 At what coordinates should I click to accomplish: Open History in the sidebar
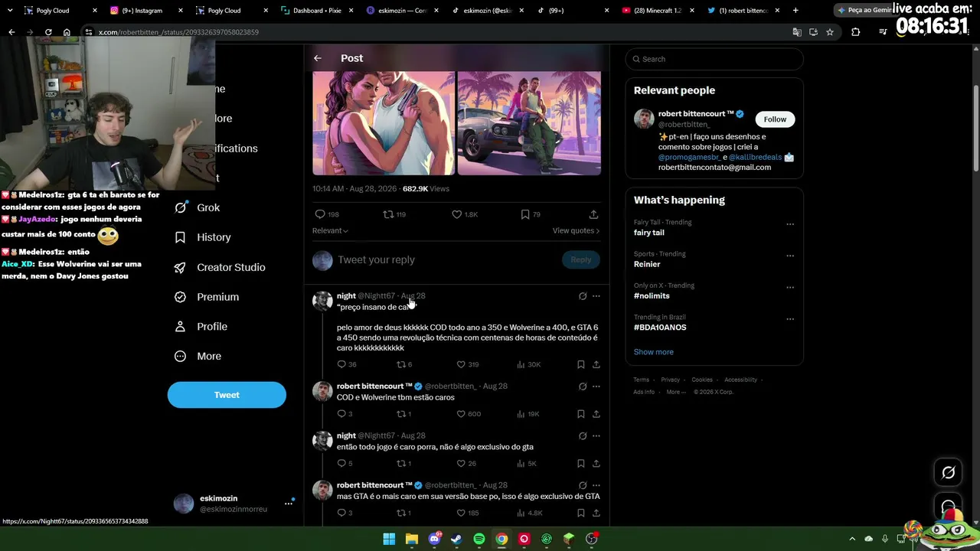point(203,237)
